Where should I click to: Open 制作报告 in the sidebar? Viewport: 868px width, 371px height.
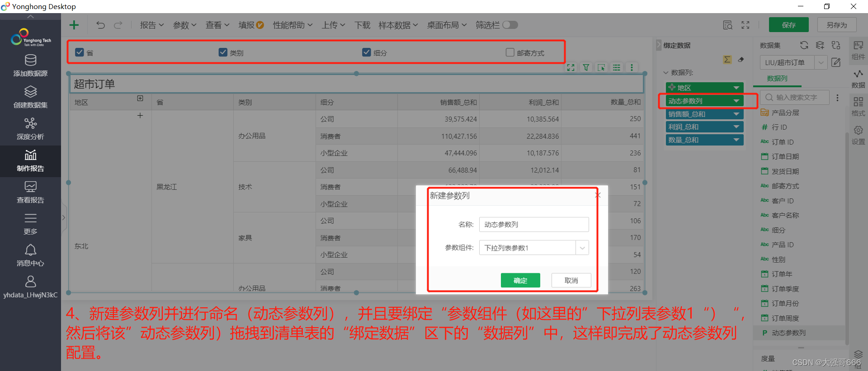click(x=30, y=161)
